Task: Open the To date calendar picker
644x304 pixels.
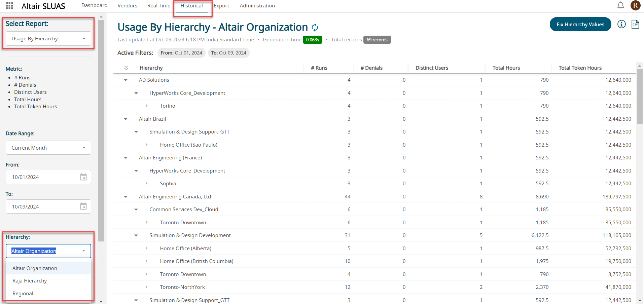Action: [x=83, y=206]
